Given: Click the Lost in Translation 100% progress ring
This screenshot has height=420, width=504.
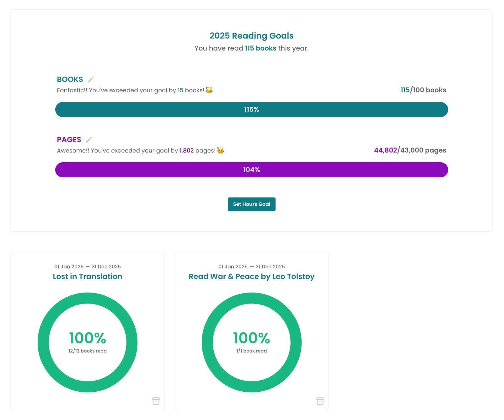Looking at the screenshot, I should (x=88, y=342).
